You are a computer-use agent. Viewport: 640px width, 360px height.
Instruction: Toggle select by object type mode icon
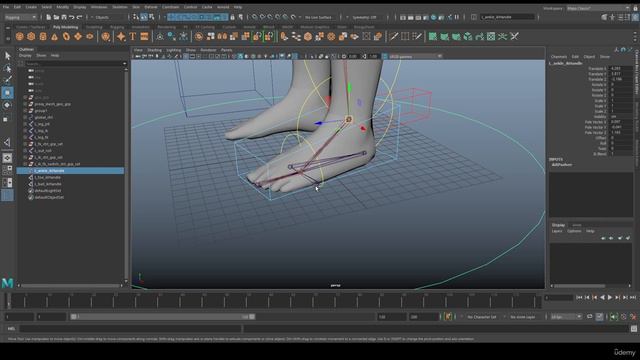point(144,17)
